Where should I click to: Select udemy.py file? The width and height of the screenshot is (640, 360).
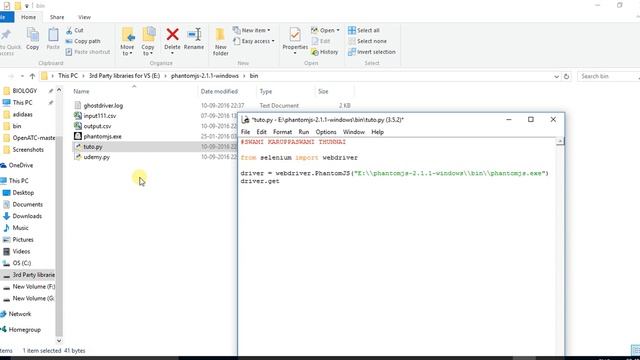[x=92, y=157]
